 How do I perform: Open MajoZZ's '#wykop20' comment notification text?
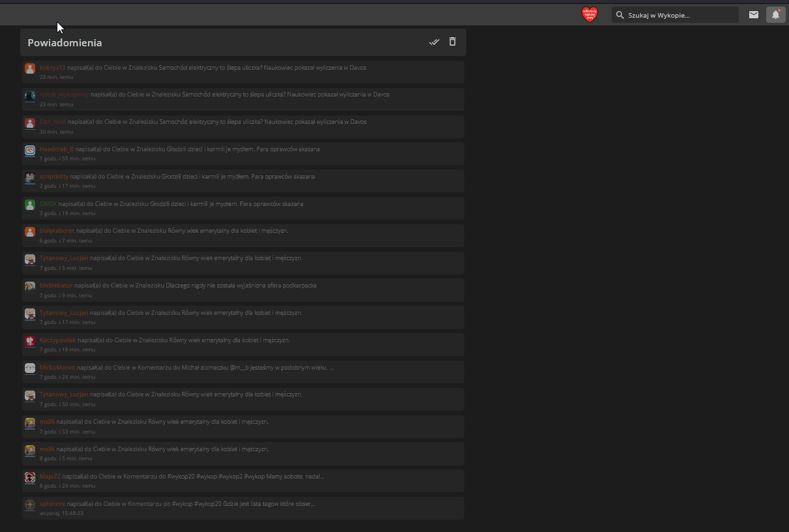coord(193,477)
